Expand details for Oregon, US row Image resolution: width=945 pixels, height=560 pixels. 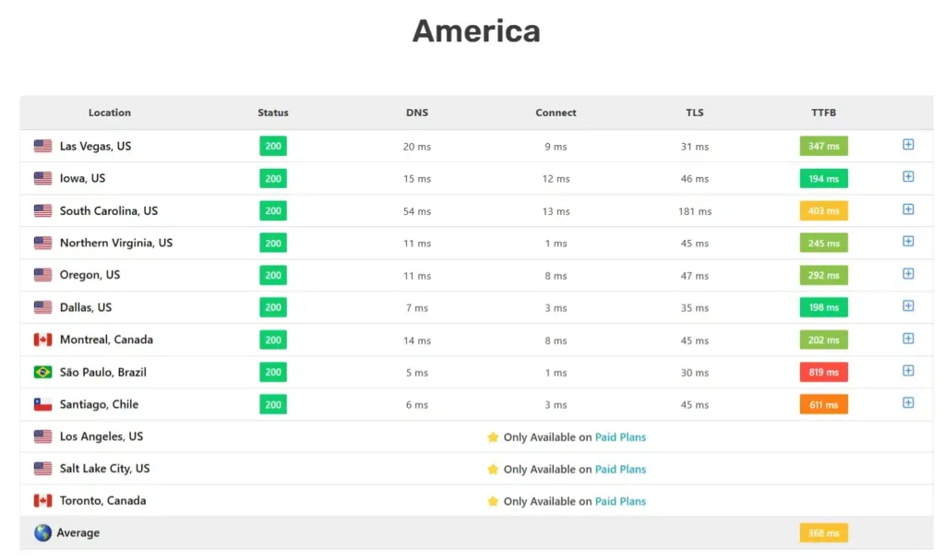[x=908, y=274]
